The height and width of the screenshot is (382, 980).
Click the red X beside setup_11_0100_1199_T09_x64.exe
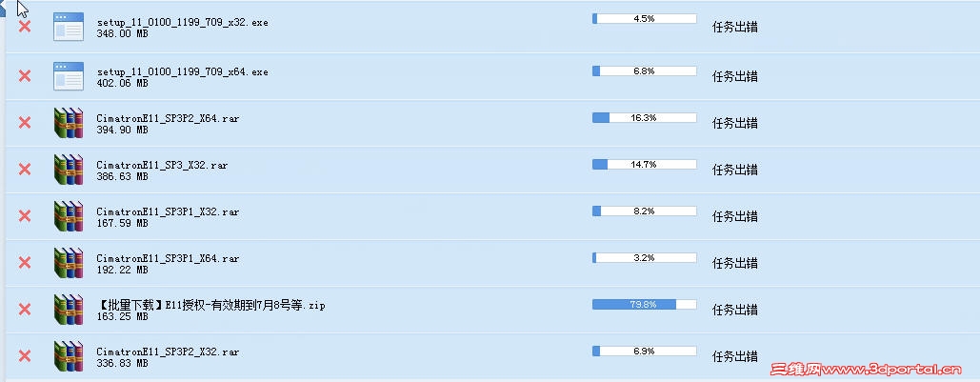click(25, 76)
